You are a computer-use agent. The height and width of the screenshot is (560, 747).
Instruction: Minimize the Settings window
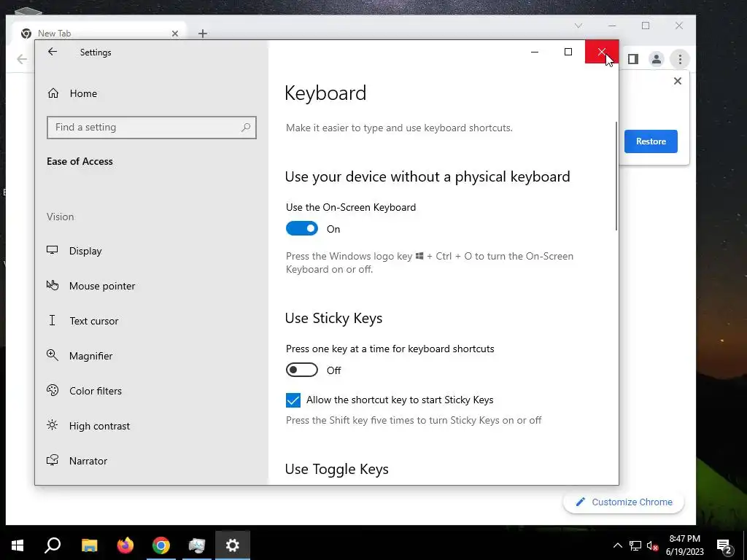pyautogui.click(x=535, y=52)
